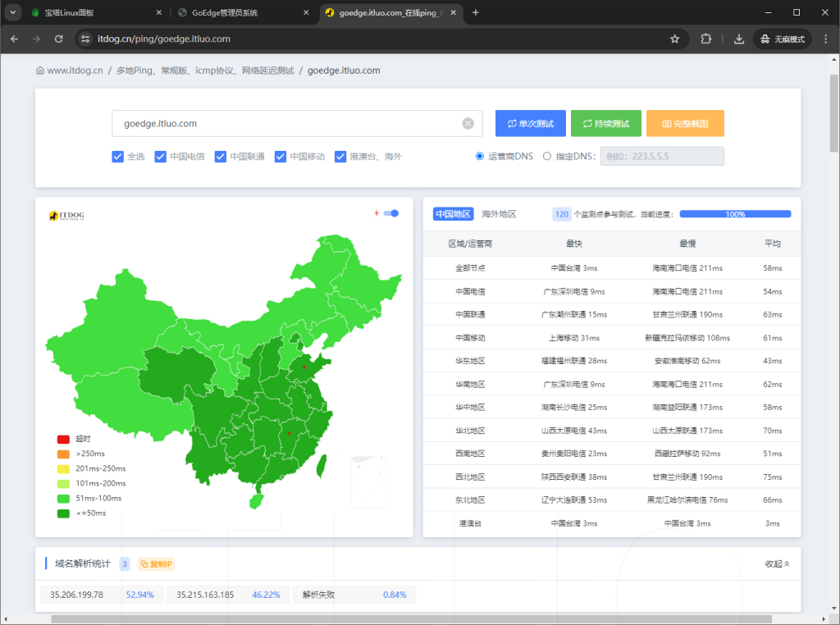Start a test with the 单次测试 button
Image resolution: width=840 pixels, height=625 pixels.
(528, 122)
